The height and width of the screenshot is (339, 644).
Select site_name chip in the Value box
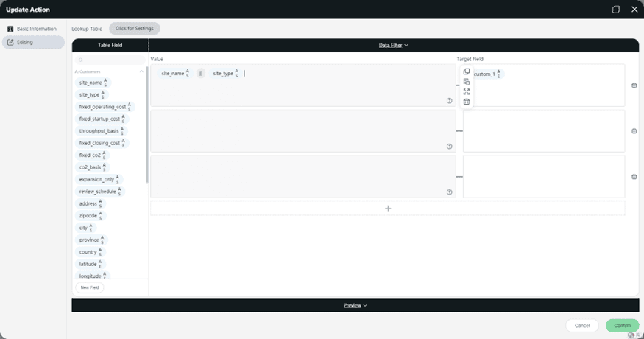[175, 74]
